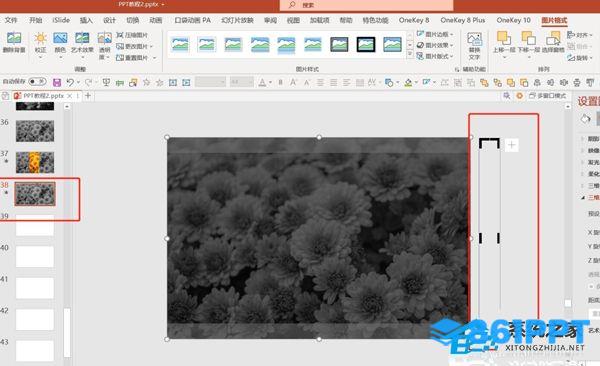Click the new document tab plus button

coord(88,96)
